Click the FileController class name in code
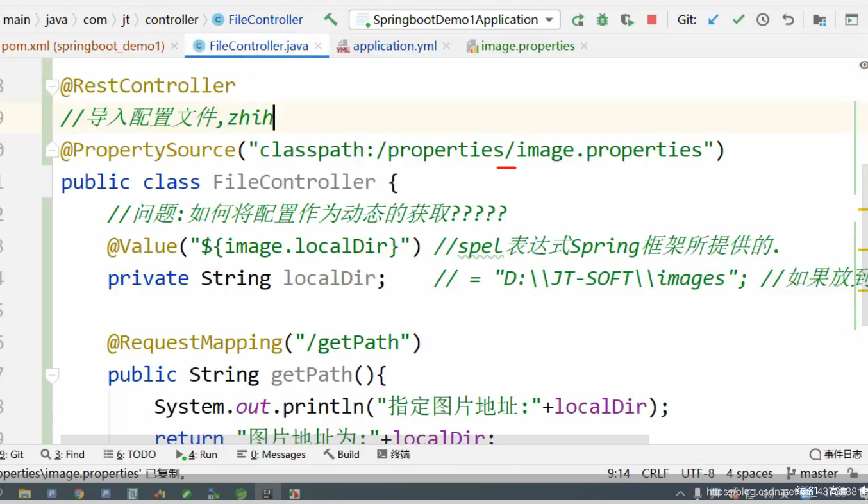The height and width of the screenshot is (504, 868). pos(294,182)
